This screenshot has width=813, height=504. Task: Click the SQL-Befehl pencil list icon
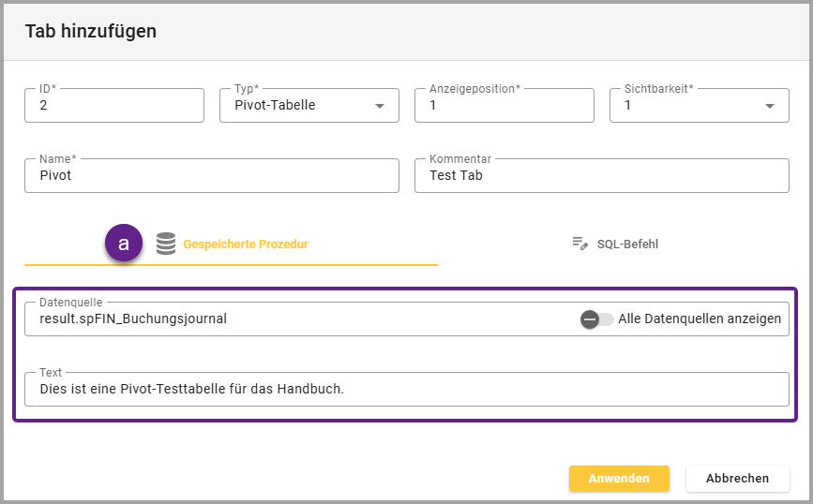coord(580,244)
